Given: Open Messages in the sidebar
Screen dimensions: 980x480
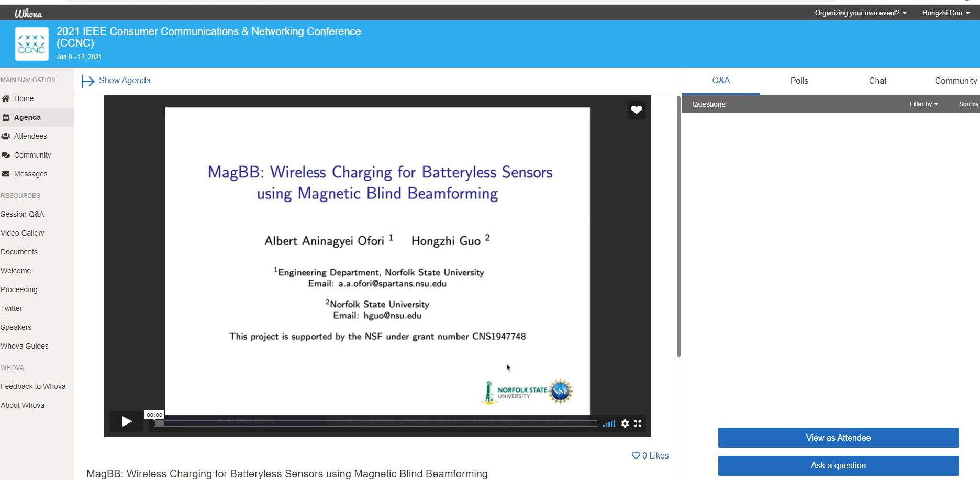Looking at the screenshot, I should (x=30, y=174).
